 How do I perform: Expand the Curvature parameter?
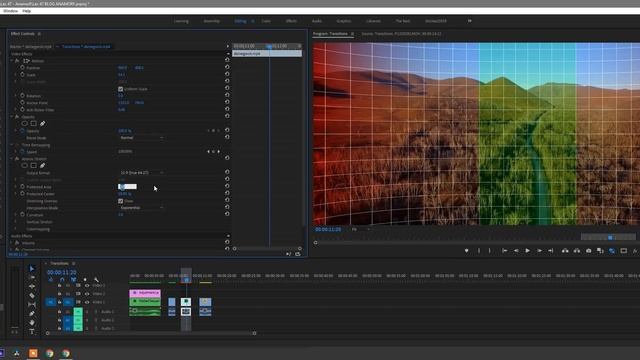(x=16, y=215)
